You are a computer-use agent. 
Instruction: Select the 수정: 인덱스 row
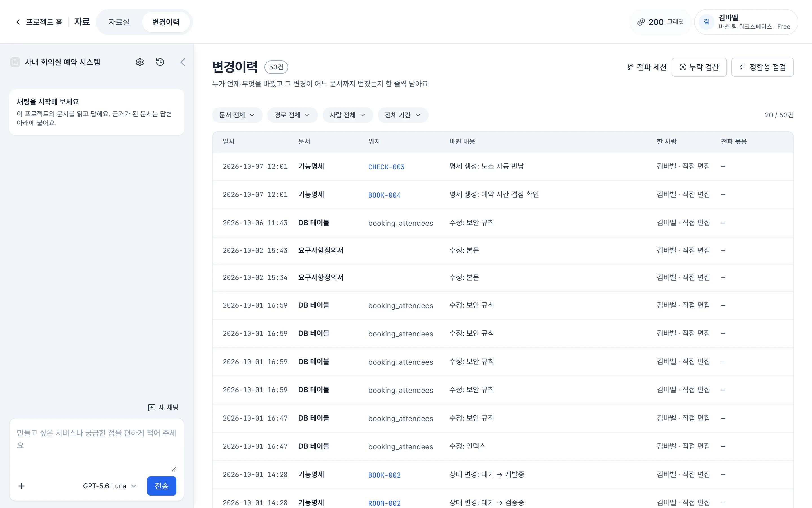503,446
